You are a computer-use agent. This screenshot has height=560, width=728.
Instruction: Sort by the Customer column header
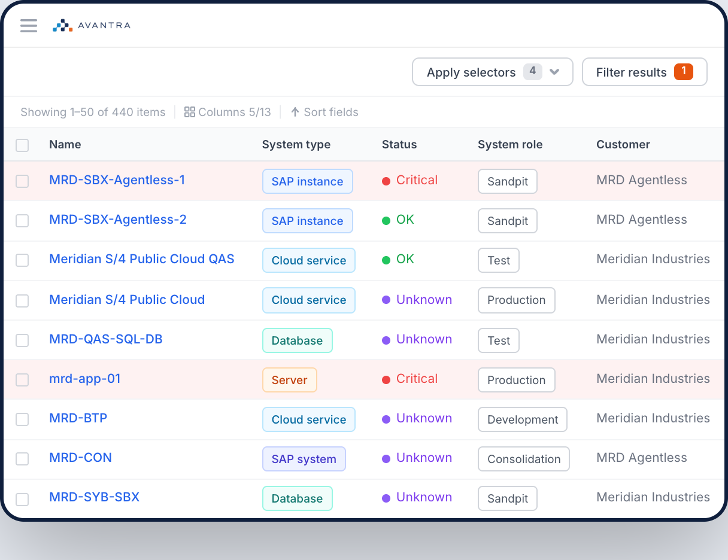pyautogui.click(x=623, y=144)
